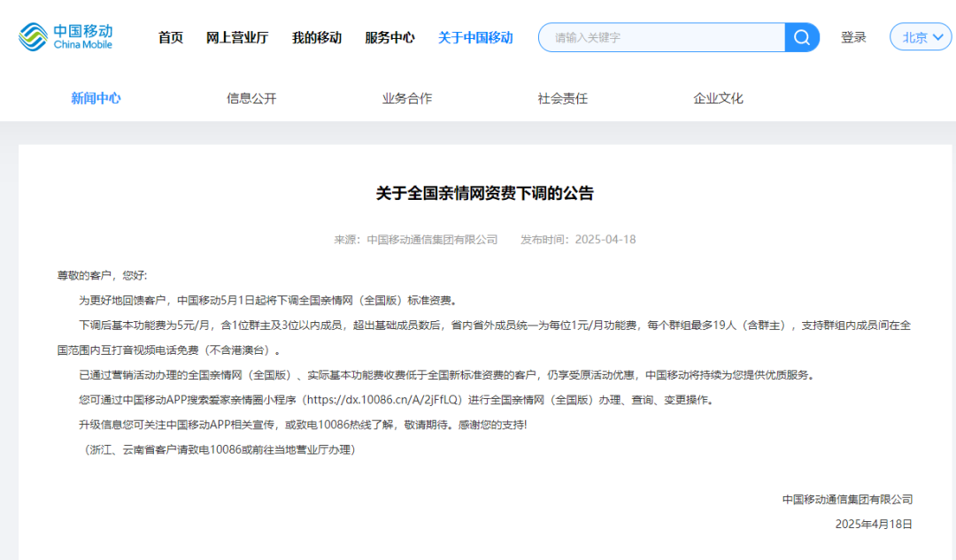The image size is (956, 560).
Task: Switch to the 新闻中心 tab
Action: (96, 98)
